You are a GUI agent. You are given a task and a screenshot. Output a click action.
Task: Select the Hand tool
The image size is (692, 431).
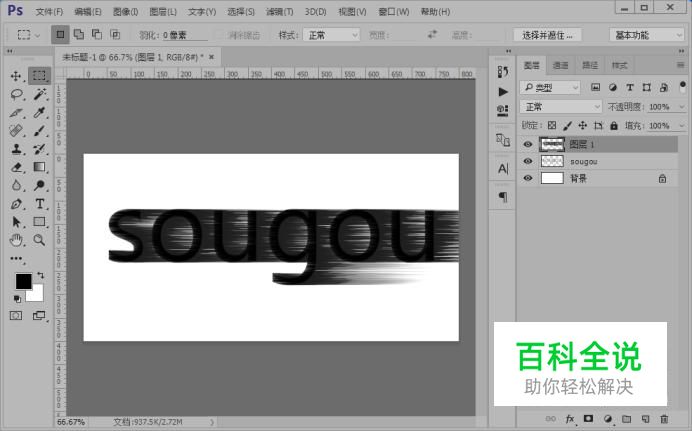16,240
